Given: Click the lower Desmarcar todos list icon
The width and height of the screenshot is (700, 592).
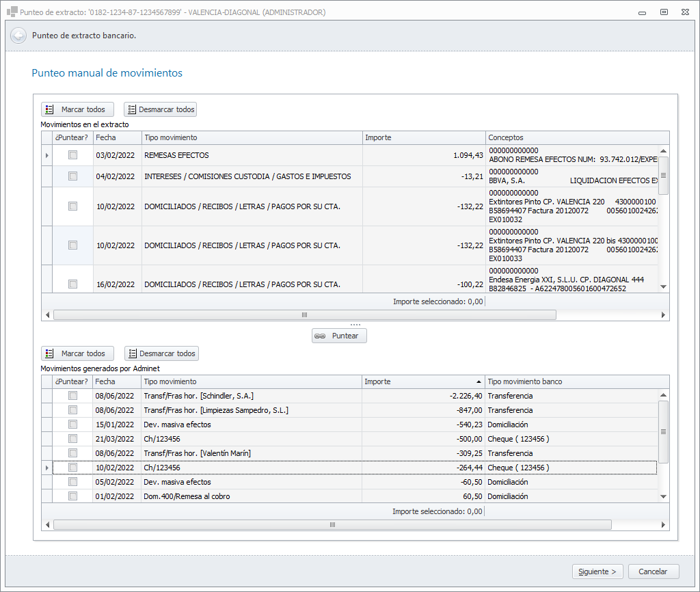Looking at the screenshot, I should tap(133, 353).
